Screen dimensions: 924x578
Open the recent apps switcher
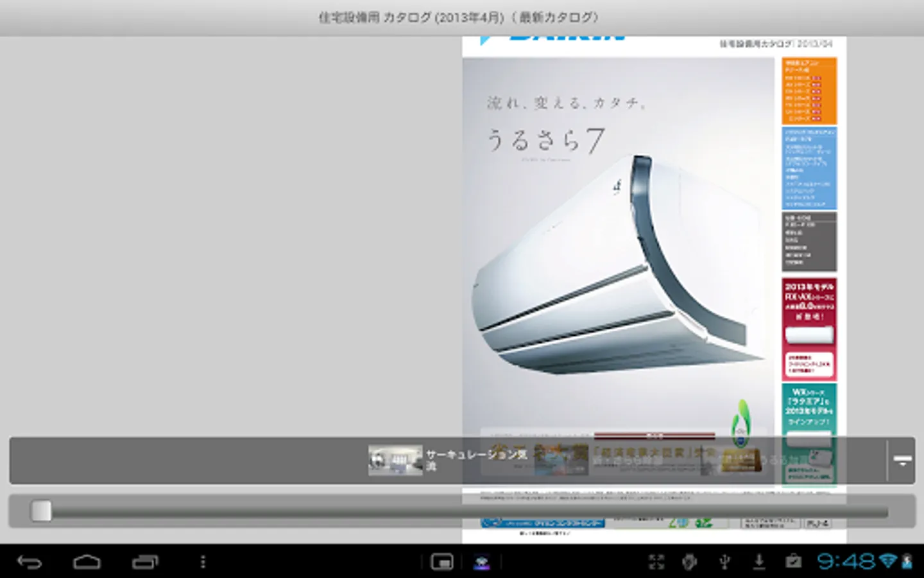(145, 563)
